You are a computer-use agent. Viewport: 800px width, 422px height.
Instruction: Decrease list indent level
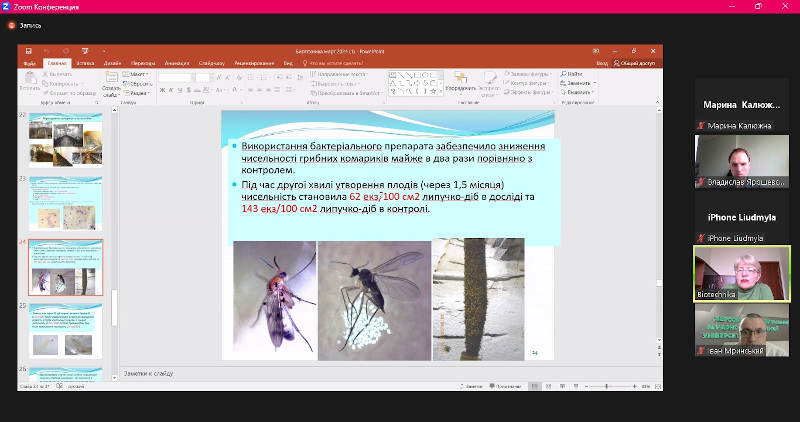click(280, 78)
